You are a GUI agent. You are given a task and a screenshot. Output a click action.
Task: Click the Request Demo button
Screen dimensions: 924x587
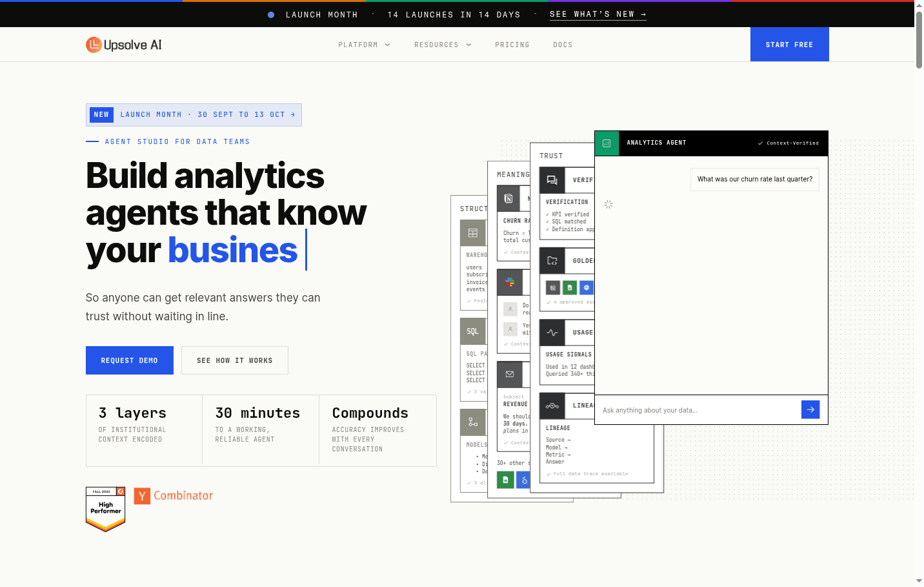pyautogui.click(x=130, y=360)
